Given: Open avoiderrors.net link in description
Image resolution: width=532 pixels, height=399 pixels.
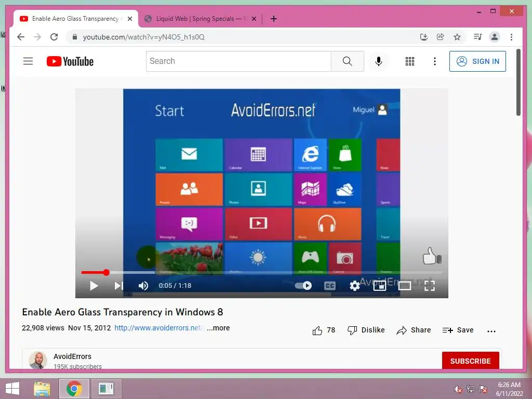Looking at the screenshot, I should coord(158,328).
